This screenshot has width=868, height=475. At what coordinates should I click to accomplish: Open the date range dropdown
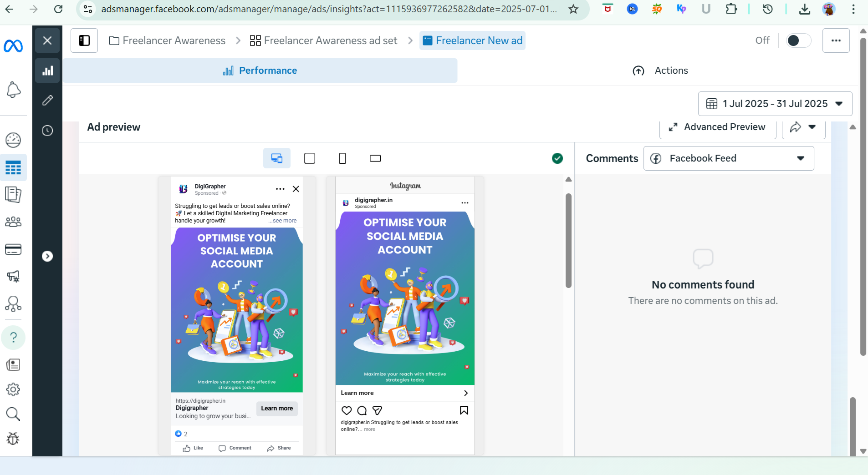pos(775,104)
